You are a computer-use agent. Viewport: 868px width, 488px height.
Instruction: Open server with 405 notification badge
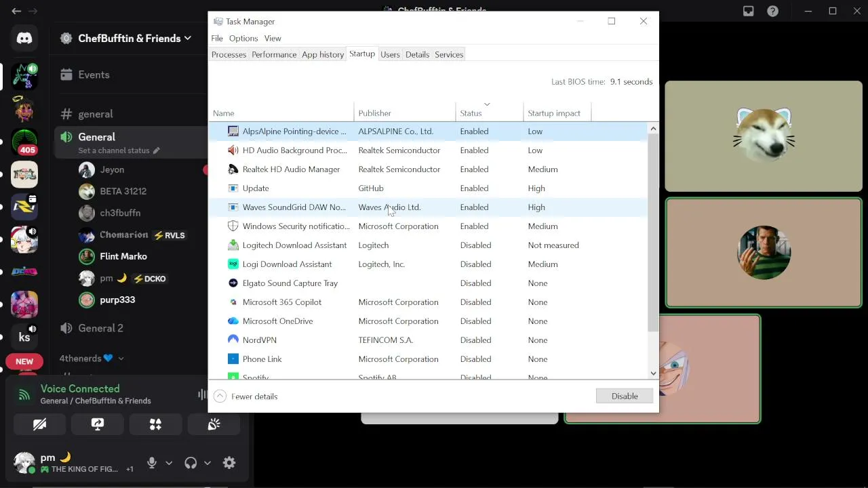point(25,141)
